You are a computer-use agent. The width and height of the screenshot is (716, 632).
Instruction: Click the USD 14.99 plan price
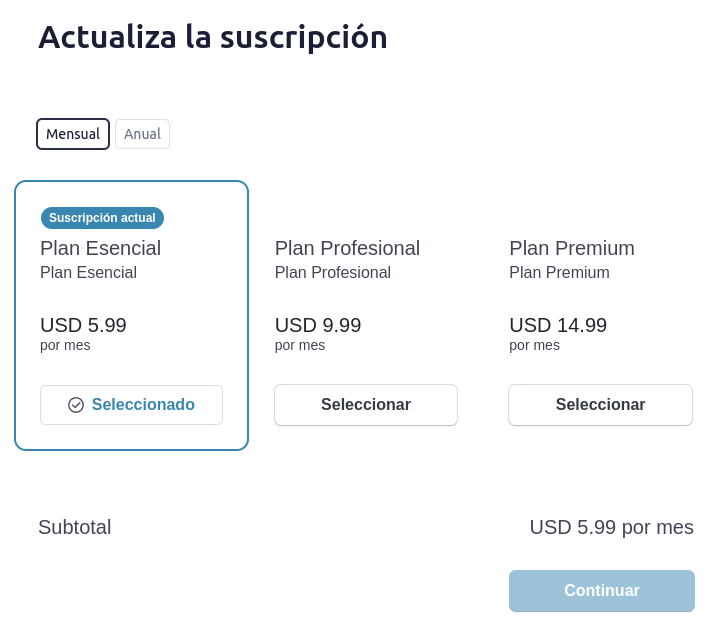[x=558, y=325]
